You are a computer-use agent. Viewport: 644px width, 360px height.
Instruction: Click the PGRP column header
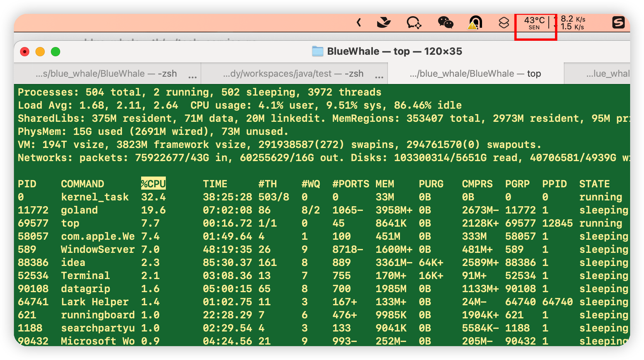(x=518, y=184)
